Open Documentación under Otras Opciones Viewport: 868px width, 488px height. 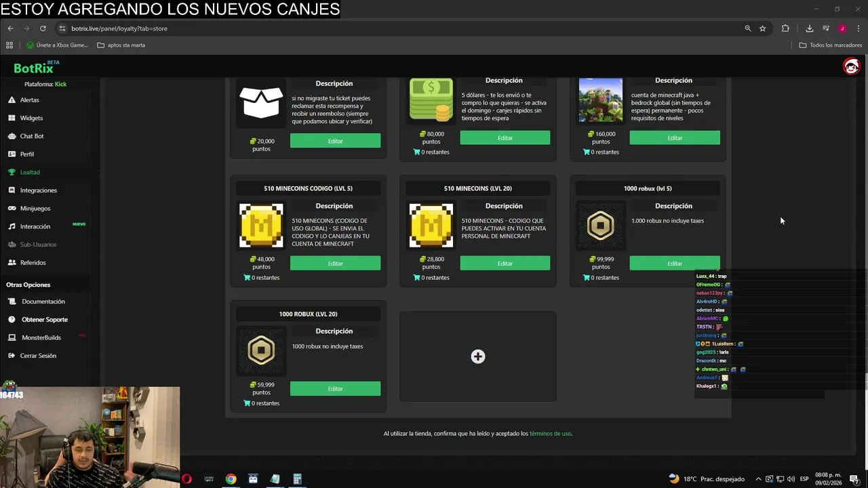[x=43, y=302]
